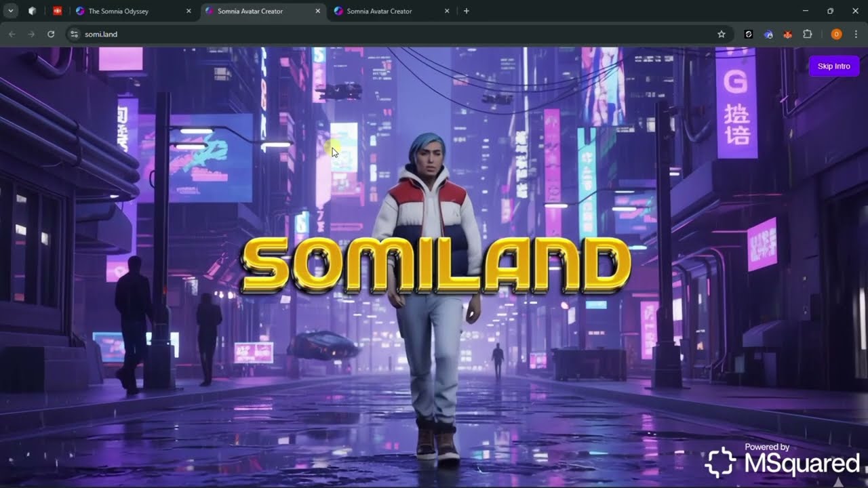The image size is (868, 488).
Task: View site information icon in the address bar
Action: 75,34
